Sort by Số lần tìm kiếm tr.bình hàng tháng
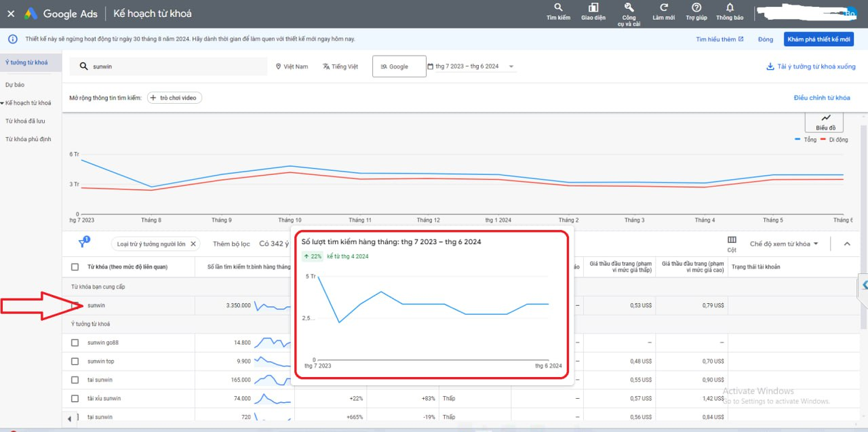 click(x=248, y=267)
